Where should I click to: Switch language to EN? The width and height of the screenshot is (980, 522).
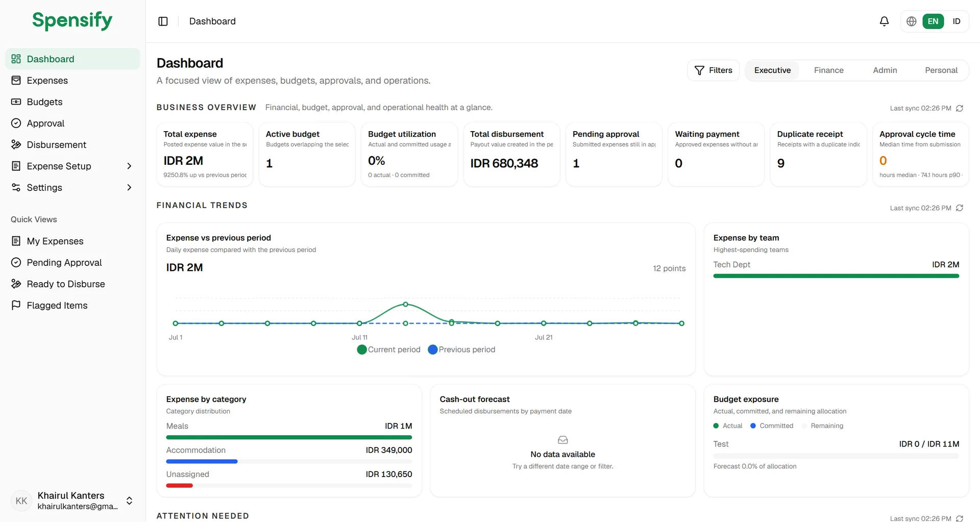[x=933, y=21]
